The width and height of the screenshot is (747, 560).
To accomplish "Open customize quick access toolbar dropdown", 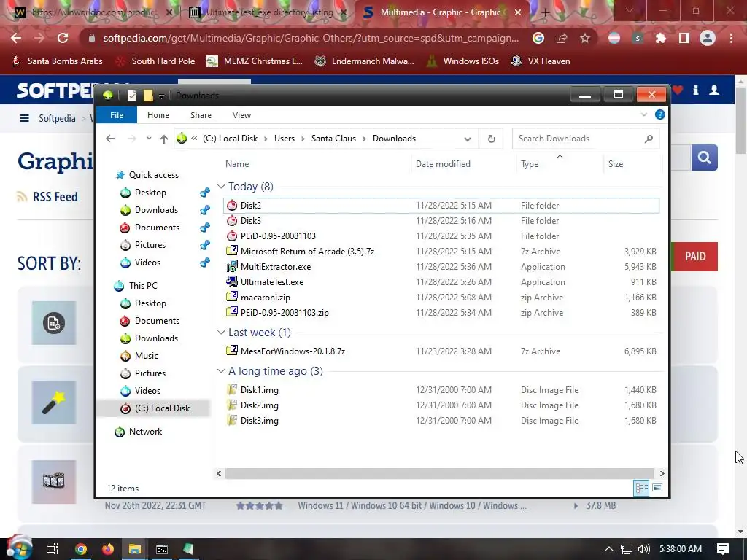I will pos(161,96).
